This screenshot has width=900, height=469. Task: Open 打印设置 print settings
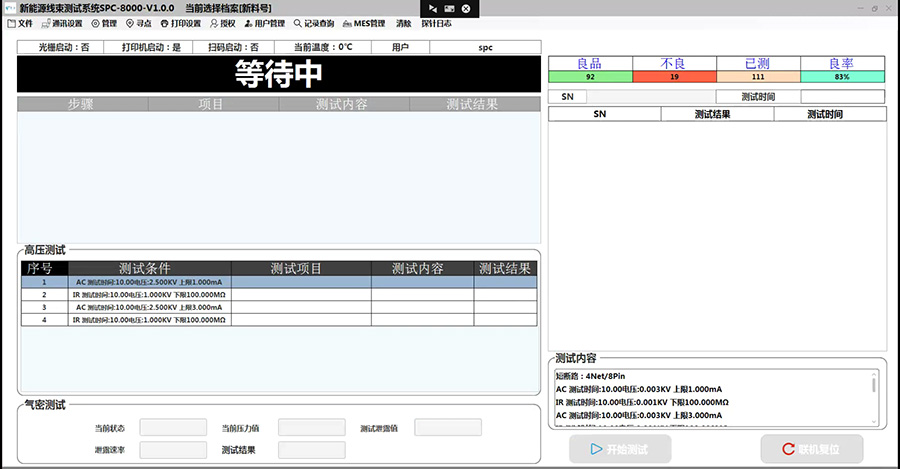pyautogui.click(x=178, y=23)
